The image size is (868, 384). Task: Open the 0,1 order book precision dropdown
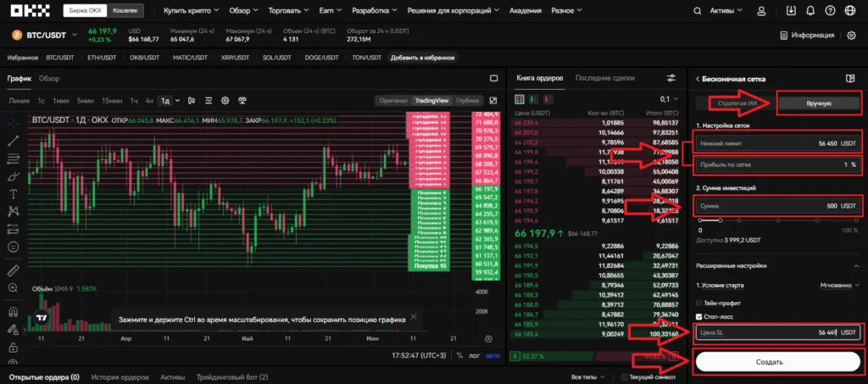(x=669, y=99)
